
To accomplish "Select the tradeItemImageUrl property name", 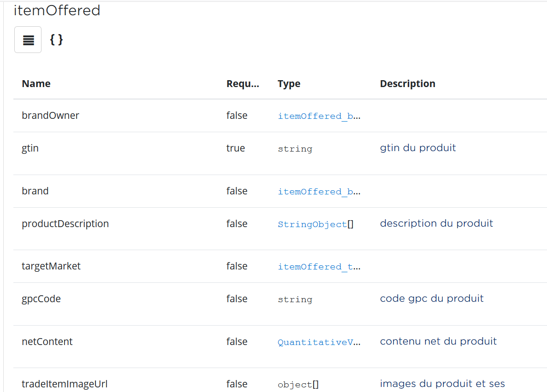I will [x=65, y=384].
